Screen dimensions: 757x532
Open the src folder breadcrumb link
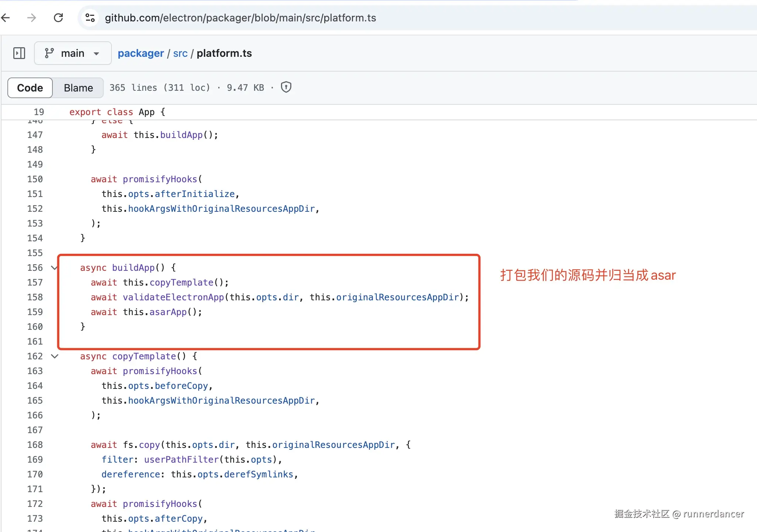[180, 53]
